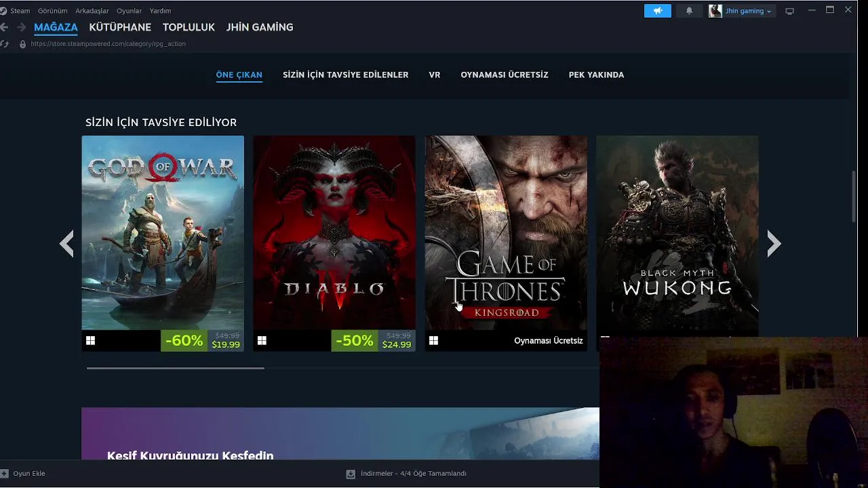Open the Yardım menu

point(160,11)
